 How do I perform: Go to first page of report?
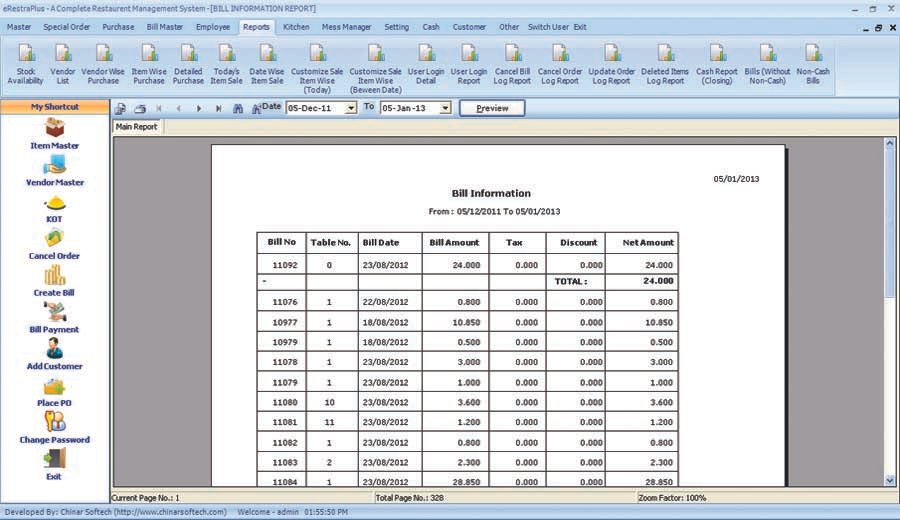[159, 108]
